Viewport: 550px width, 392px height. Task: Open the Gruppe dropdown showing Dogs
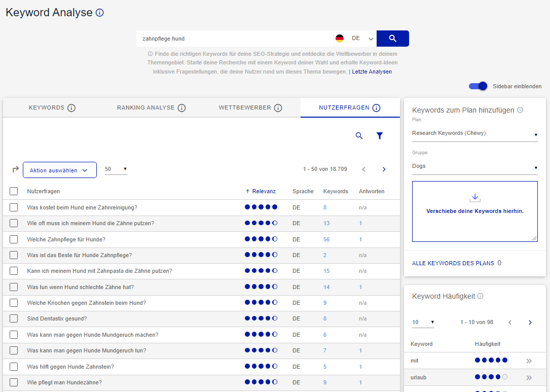(x=474, y=167)
